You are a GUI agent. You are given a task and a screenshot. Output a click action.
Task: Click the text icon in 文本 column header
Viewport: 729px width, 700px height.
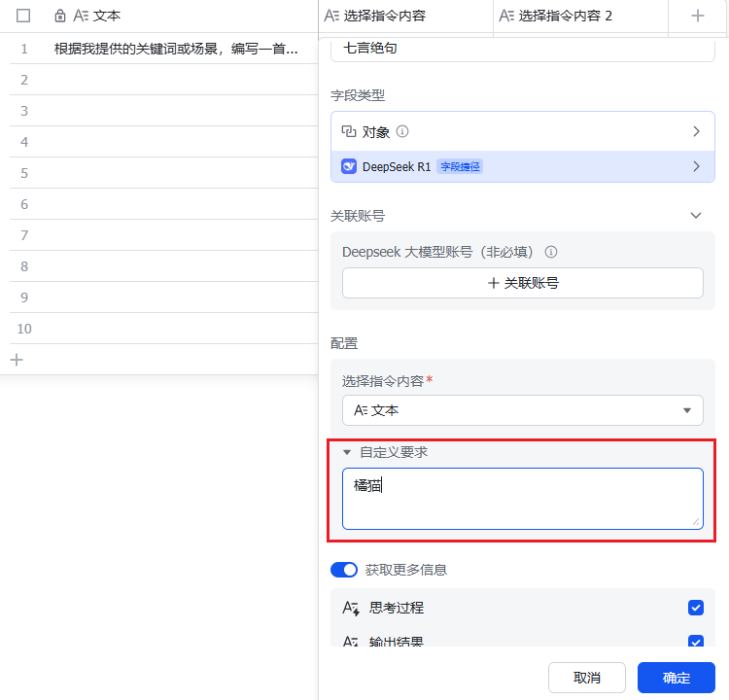pyautogui.click(x=81, y=16)
